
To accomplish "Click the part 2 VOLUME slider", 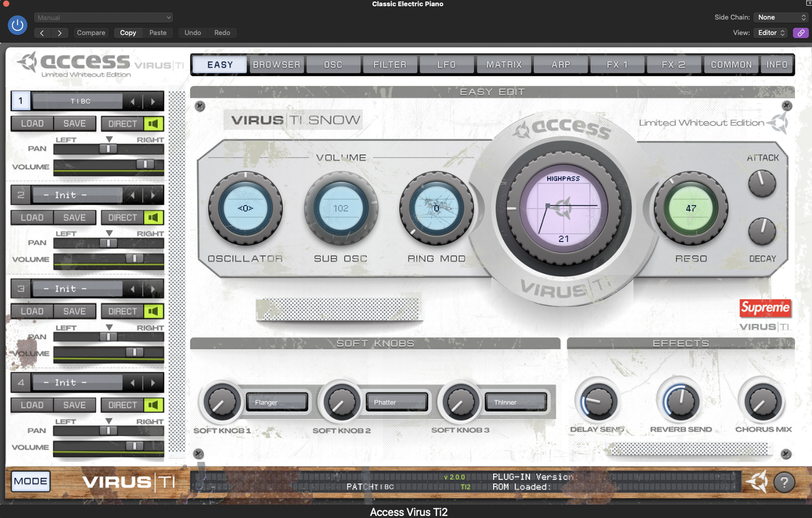I will [108, 260].
